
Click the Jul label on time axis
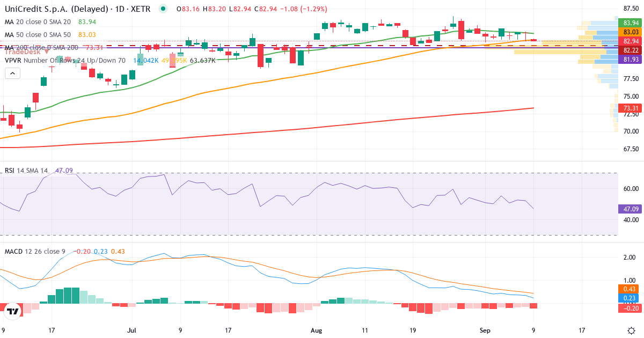(132, 330)
